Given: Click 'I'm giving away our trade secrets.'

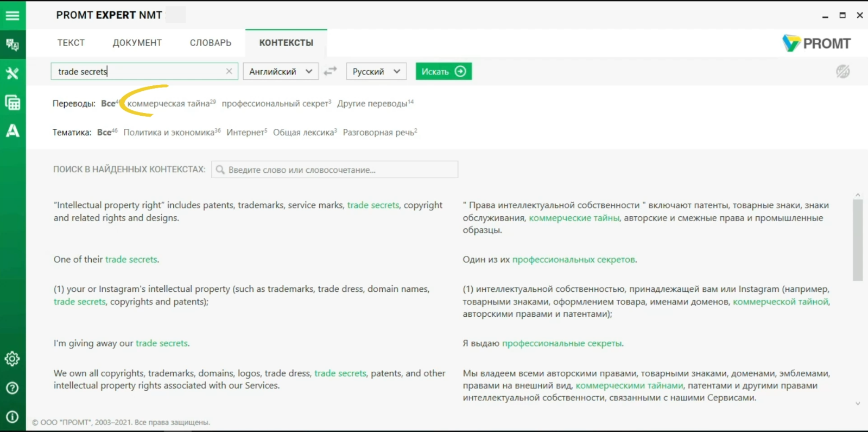Looking at the screenshot, I should click(122, 343).
